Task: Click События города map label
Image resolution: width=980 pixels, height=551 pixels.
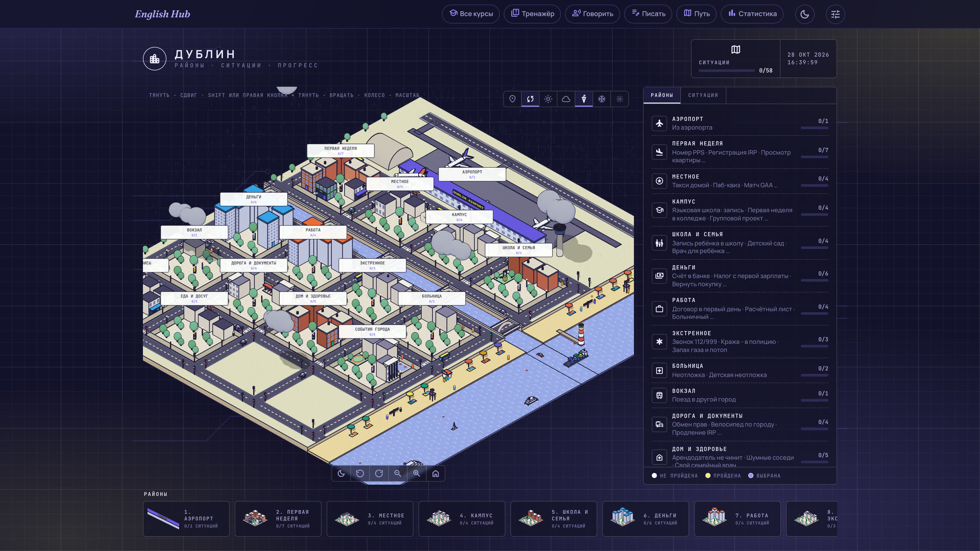Action: tap(372, 331)
